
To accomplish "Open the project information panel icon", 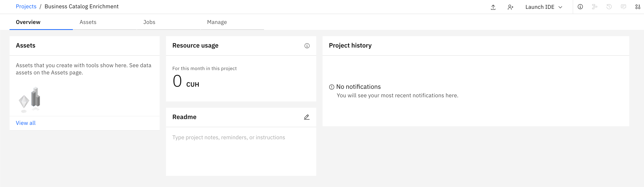I will (580, 7).
